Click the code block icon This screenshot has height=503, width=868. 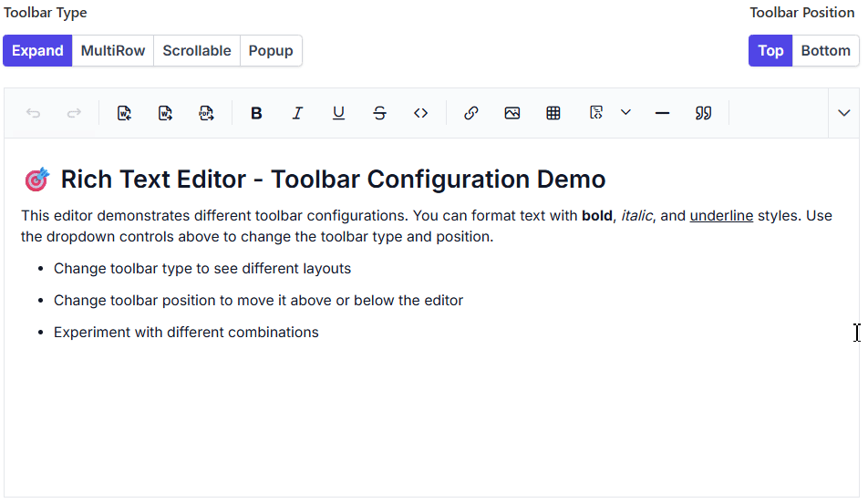[x=596, y=113]
